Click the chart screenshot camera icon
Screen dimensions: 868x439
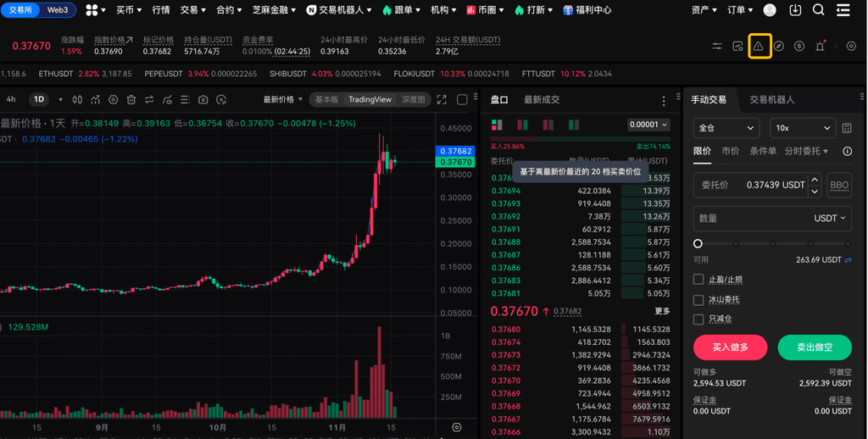(203, 100)
